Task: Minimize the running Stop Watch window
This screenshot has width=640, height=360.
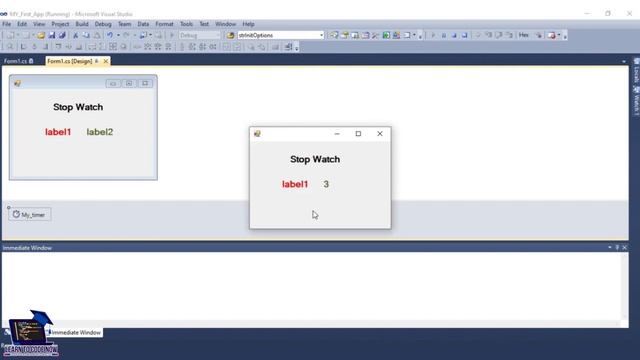Action: point(337,133)
